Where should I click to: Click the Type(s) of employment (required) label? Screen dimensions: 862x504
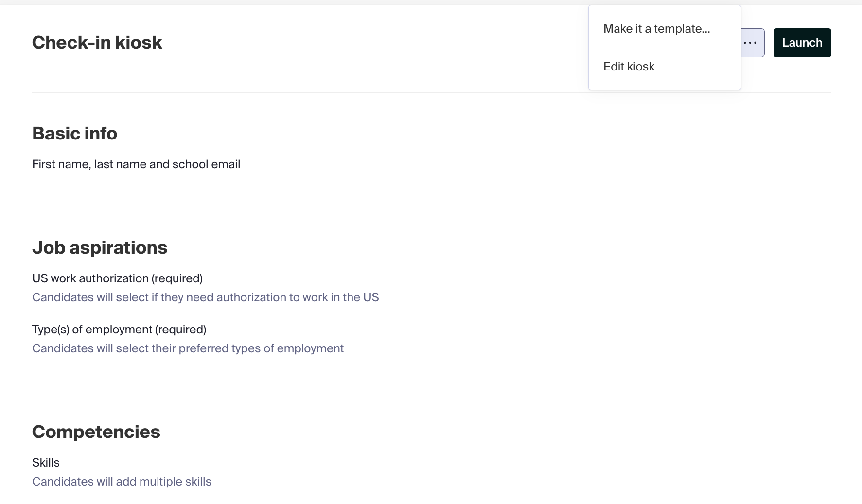click(119, 330)
